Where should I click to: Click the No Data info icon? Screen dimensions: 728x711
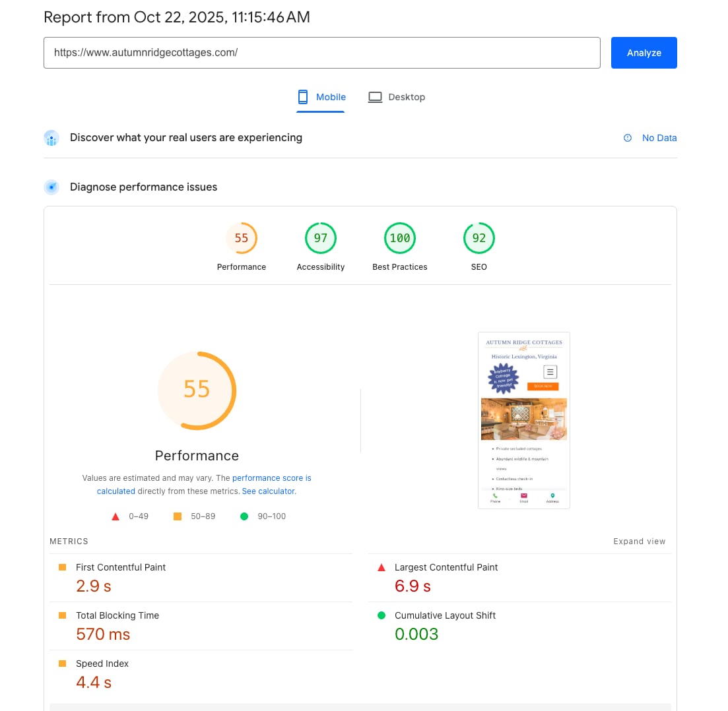click(628, 138)
